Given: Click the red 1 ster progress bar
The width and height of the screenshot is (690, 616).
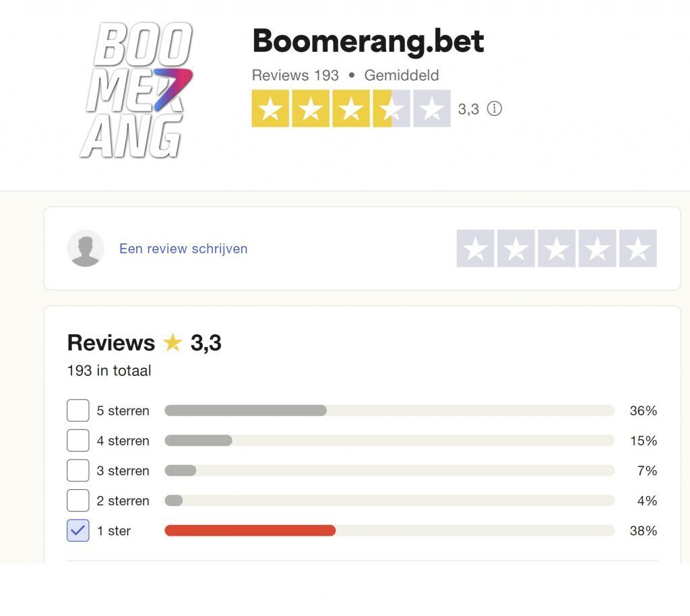Looking at the screenshot, I should (x=249, y=530).
